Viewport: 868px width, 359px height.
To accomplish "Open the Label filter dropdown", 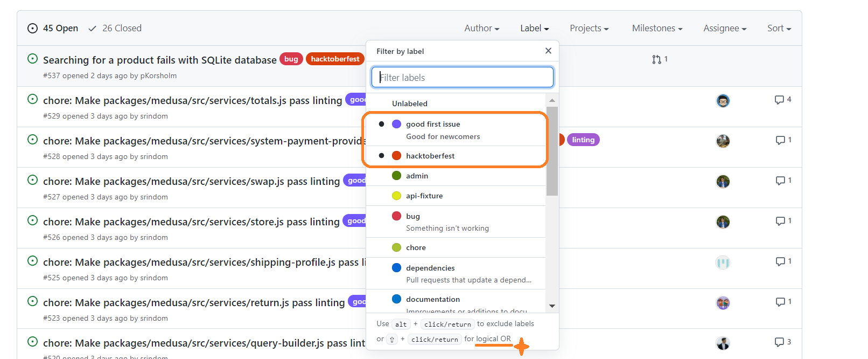I will pyautogui.click(x=535, y=28).
